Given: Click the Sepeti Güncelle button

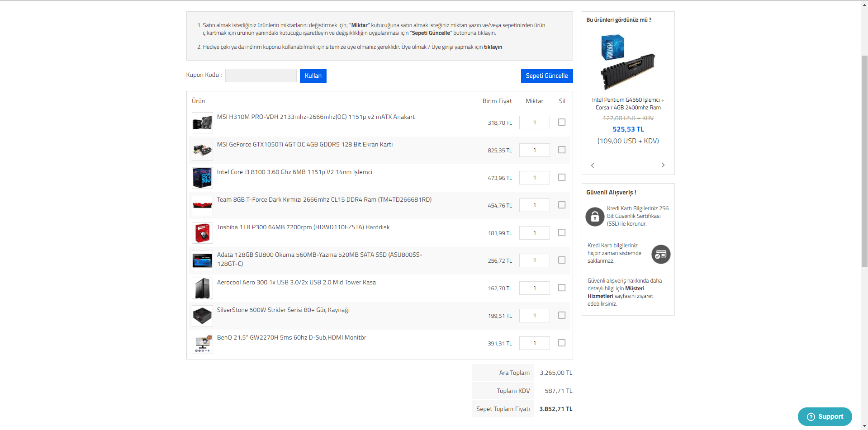Looking at the screenshot, I should [x=547, y=76].
